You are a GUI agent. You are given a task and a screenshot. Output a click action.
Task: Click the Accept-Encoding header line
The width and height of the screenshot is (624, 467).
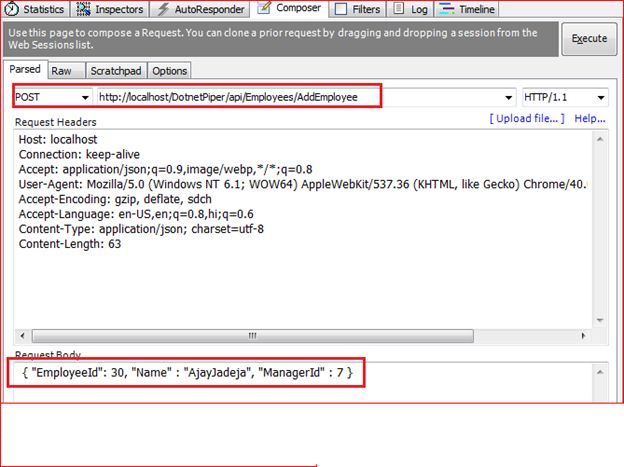tap(115, 199)
